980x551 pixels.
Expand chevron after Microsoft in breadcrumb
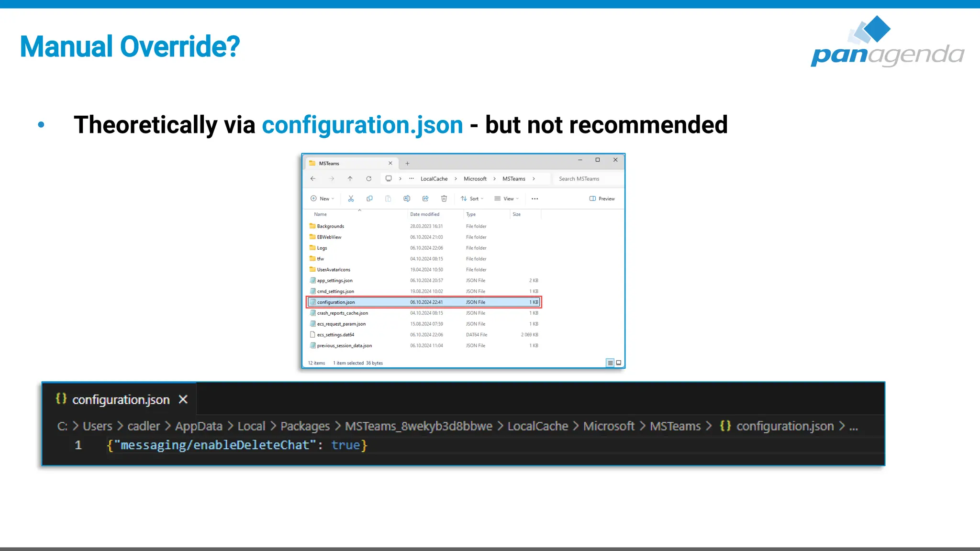pyautogui.click(x=495, y=179)
